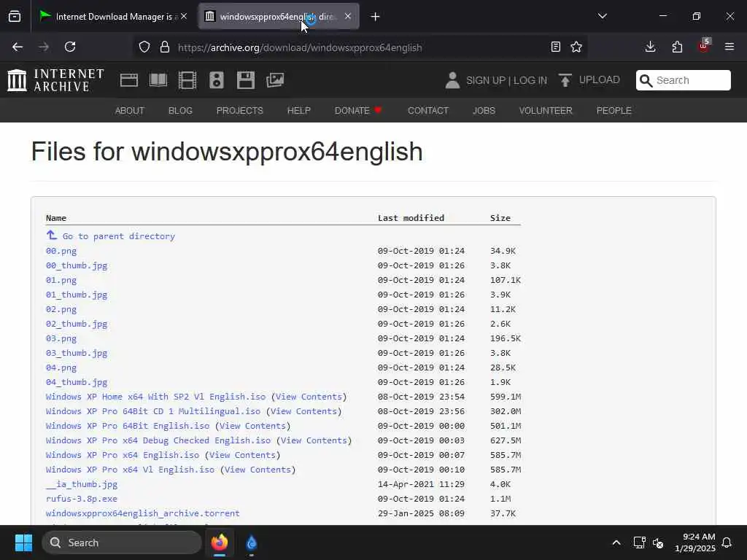Open the __ia_thumb.jpg file link
The height and width of the screenshot is (560, 747).
click(x=82, y=484)
